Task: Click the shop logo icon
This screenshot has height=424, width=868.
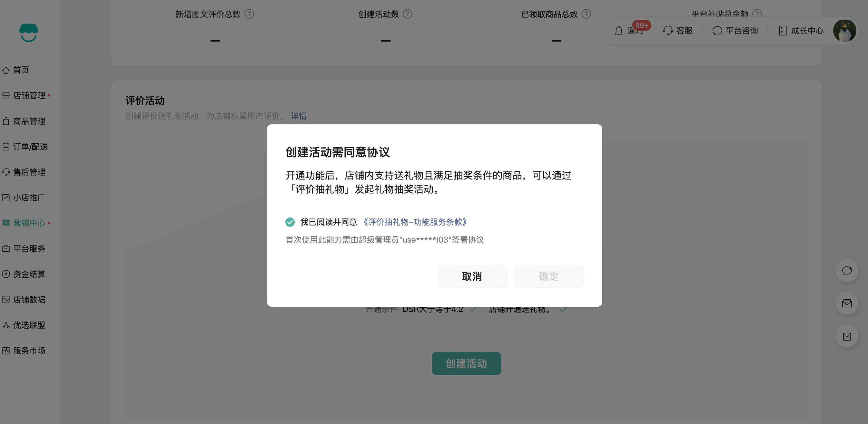Action: [29, 33]
